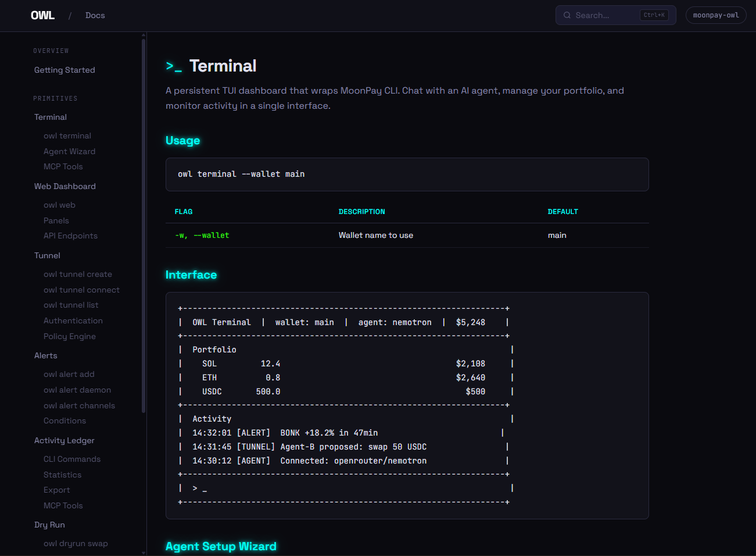Click the Agent Setup Wizard heading
The height and width of the screenshot is (556, 756).
pyautogui.click(x=221, y=546)
